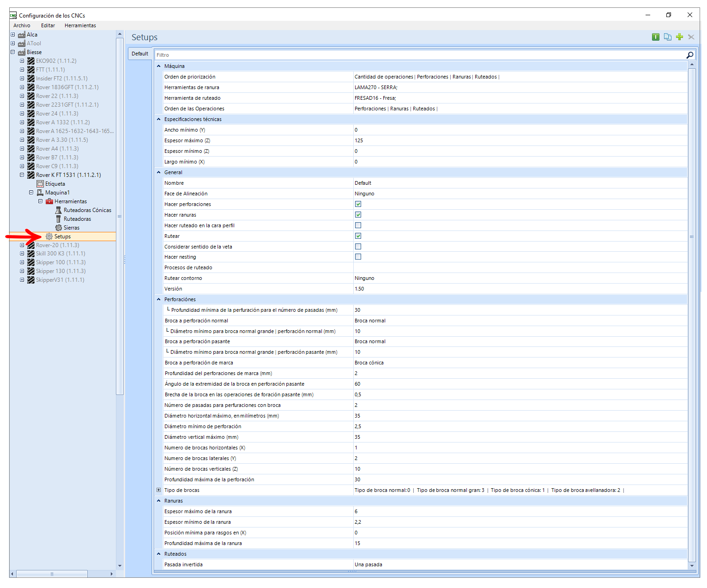This screenshot has height=588, width=707.
Task: Enable the Hacer nesting checkbox
Action: click(358, 257)
